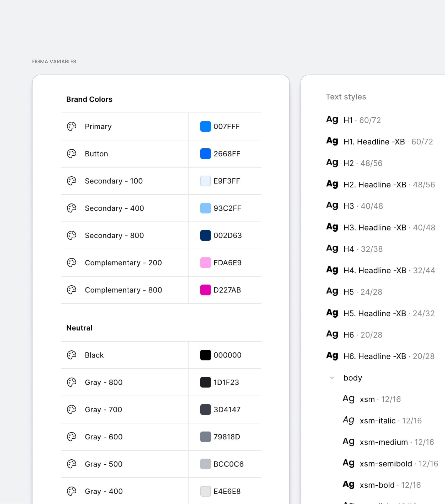This screenshot has width=445, height=504.
Task: Click the Button 2668FF color swatch
Action: [206, 154]
